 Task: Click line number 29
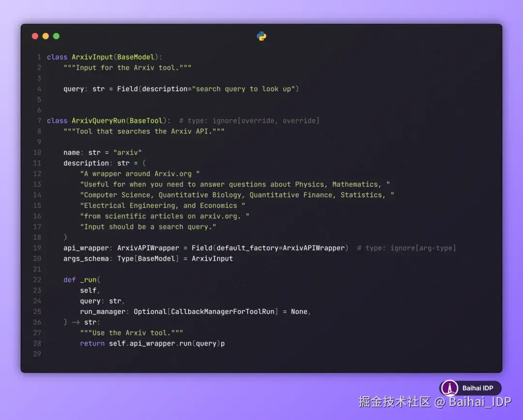point(37,354)
